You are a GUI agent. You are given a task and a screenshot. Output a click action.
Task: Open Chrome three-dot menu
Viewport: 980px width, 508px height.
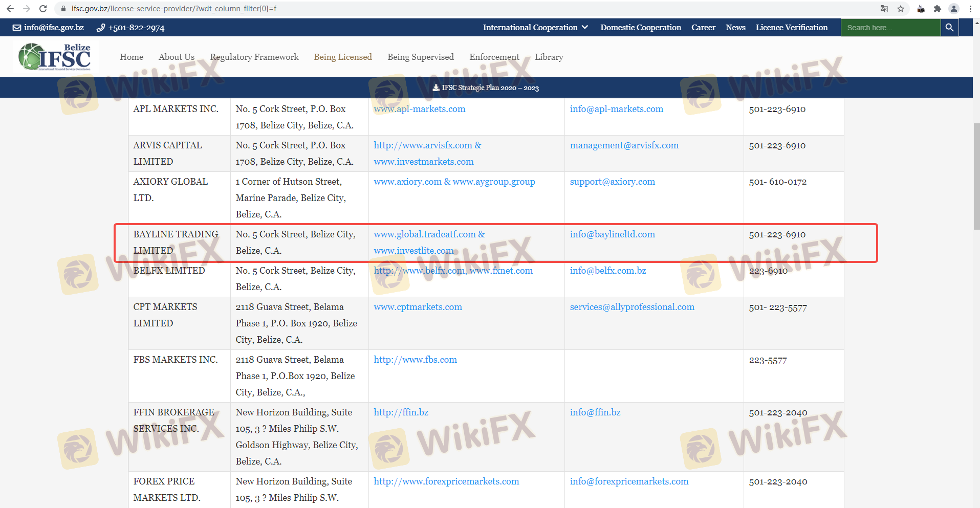point(970,9)
